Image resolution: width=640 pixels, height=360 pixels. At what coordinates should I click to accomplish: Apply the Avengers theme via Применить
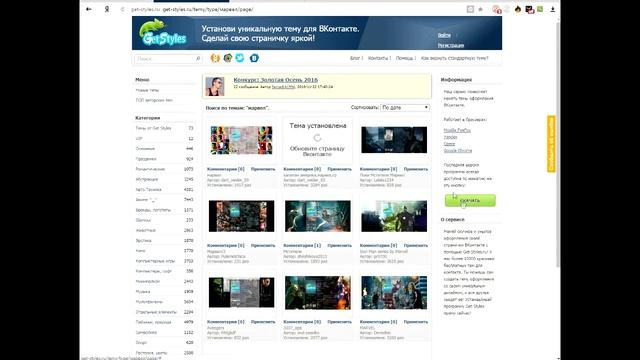pyautogui.click(x=263, y=322)
